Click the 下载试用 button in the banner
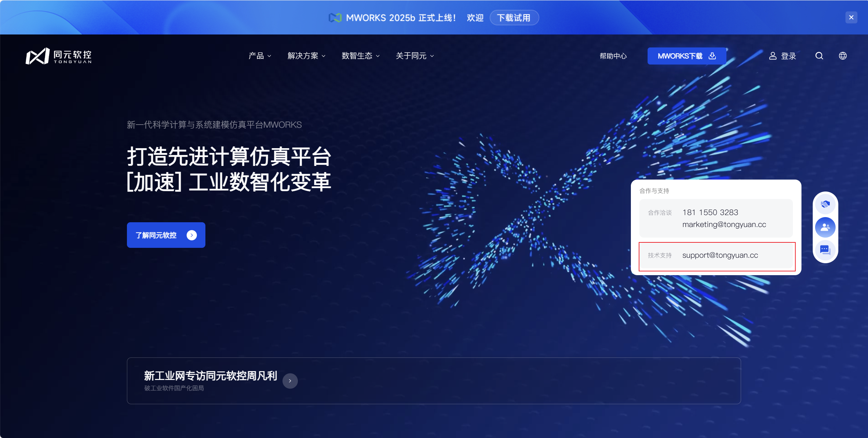Image resolution: width=868 pixels, height=438 pixels. pos(514,18)
